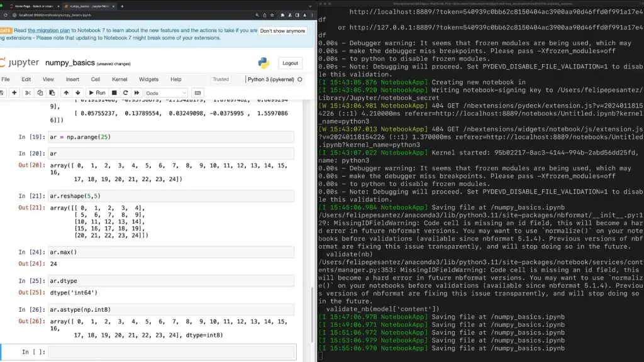Viewport: 644px width, 362px height.
Task: Click the Logout button
Action: (290, 63)
